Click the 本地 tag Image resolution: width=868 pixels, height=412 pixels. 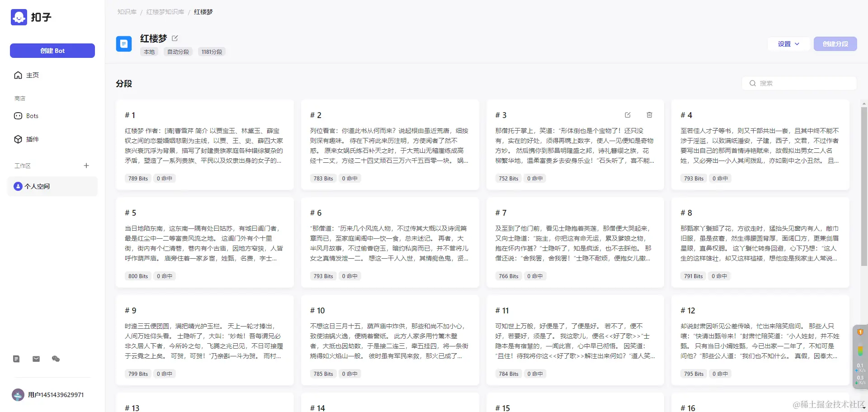(x=149, y=52)
